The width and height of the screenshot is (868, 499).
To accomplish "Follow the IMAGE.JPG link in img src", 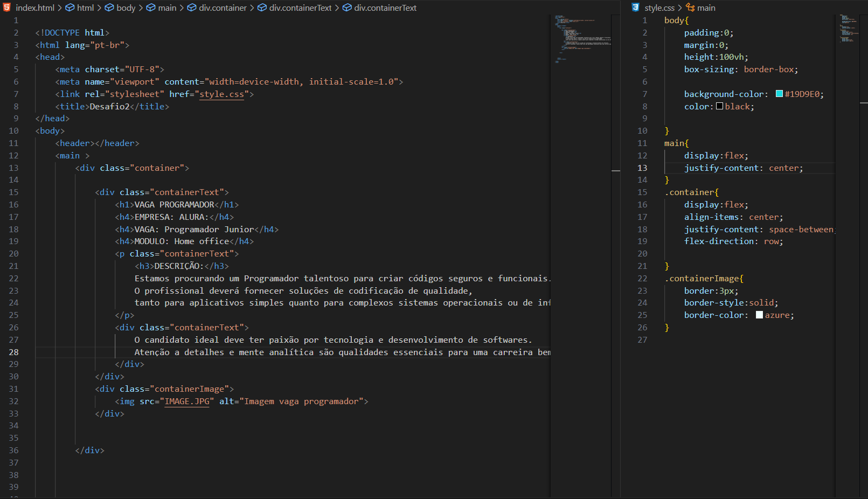I will pyautogui.click(x=187, y=401).
